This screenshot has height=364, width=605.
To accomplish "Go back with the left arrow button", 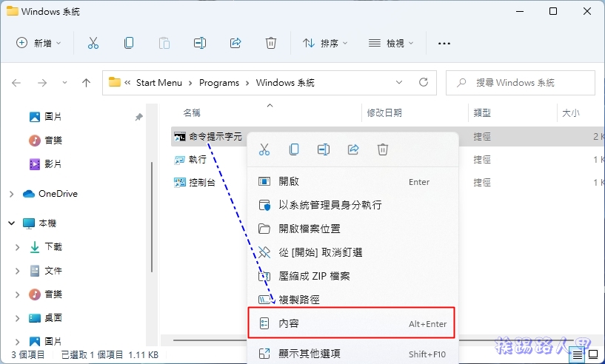I will [16, 83].
